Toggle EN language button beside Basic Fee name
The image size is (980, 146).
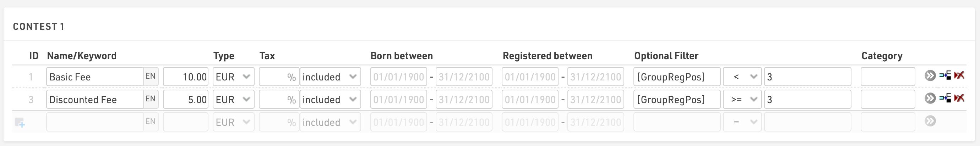151,76
